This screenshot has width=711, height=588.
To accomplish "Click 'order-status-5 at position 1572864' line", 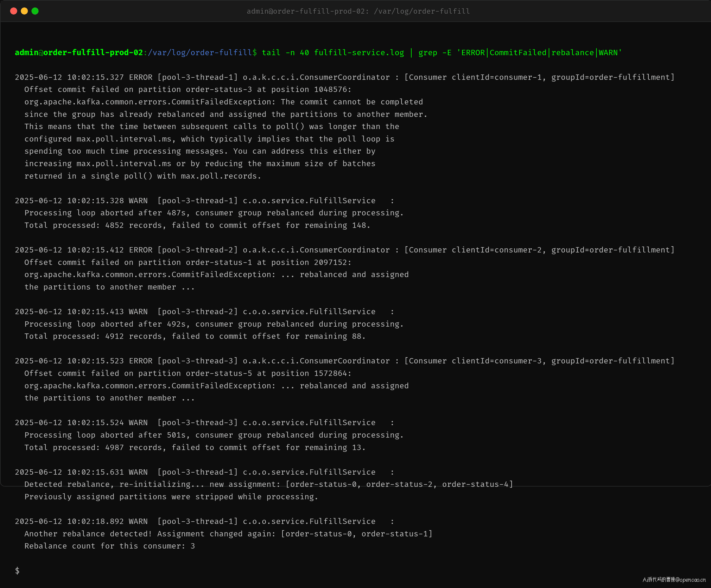I will pyautogui.click(x=188, y=374).
